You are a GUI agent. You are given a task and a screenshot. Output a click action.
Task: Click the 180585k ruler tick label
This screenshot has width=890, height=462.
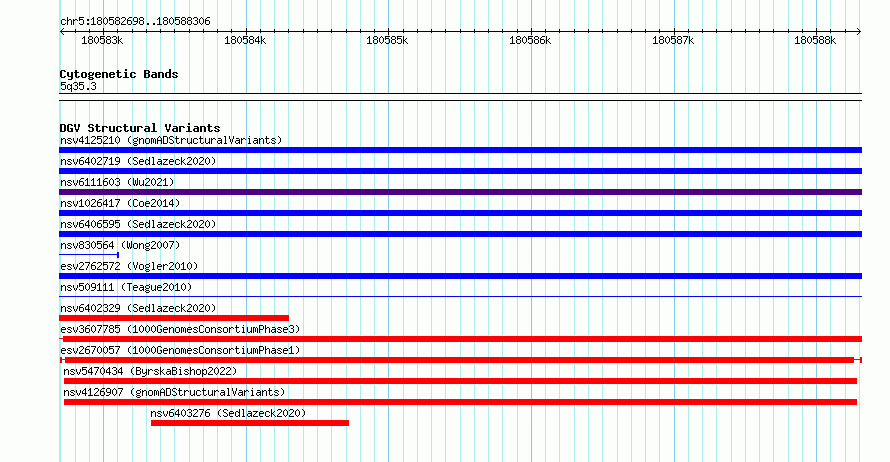tap(387, 41)
